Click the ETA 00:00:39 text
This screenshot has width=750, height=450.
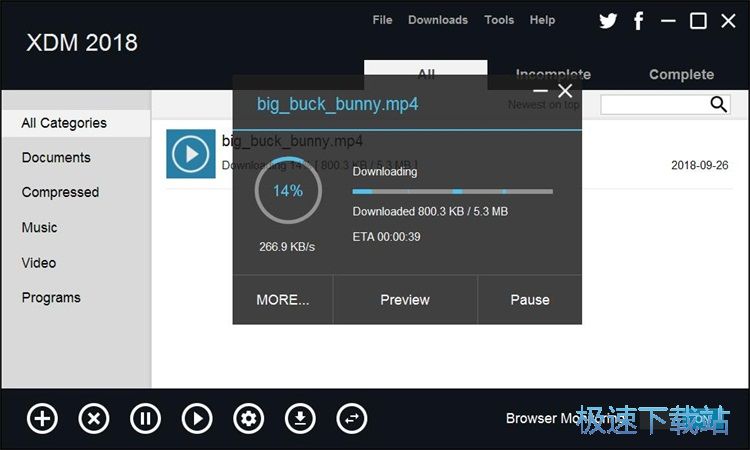tap(386, 237)
